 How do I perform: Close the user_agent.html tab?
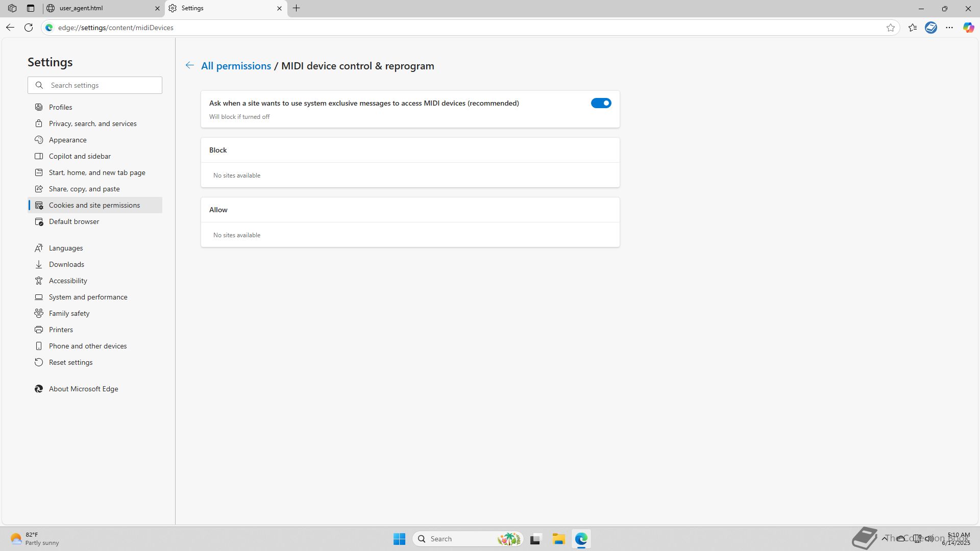click(x=157, y=8)
